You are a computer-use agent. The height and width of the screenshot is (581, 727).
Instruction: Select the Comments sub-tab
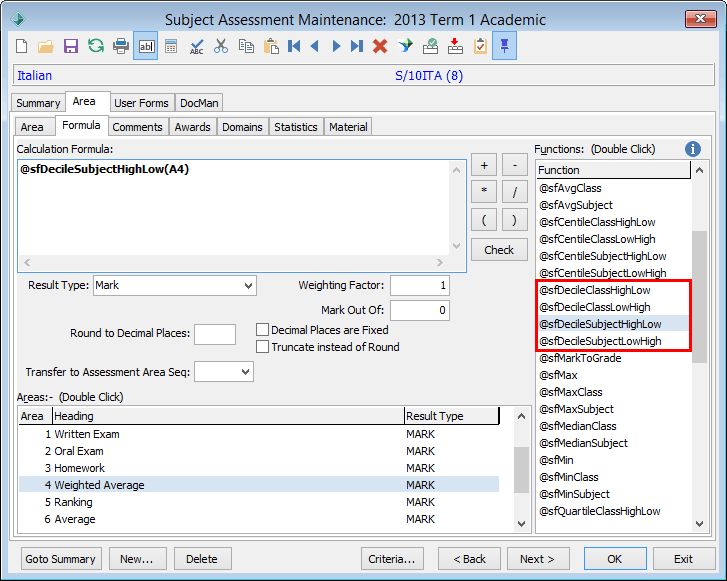point(137,127)
